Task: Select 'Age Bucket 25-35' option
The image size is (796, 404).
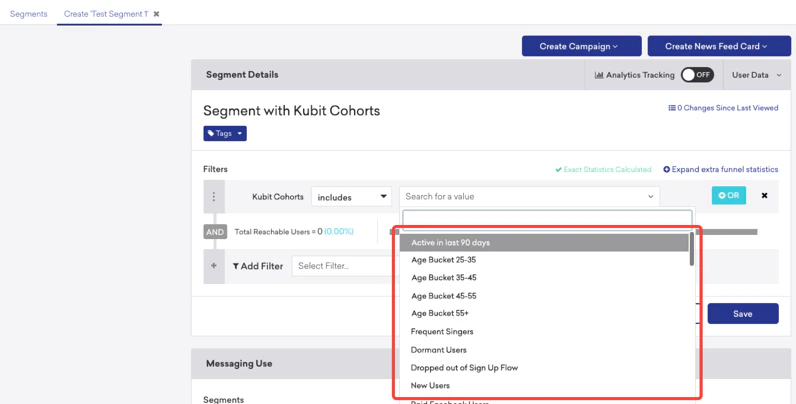Action: coord(444,260)
